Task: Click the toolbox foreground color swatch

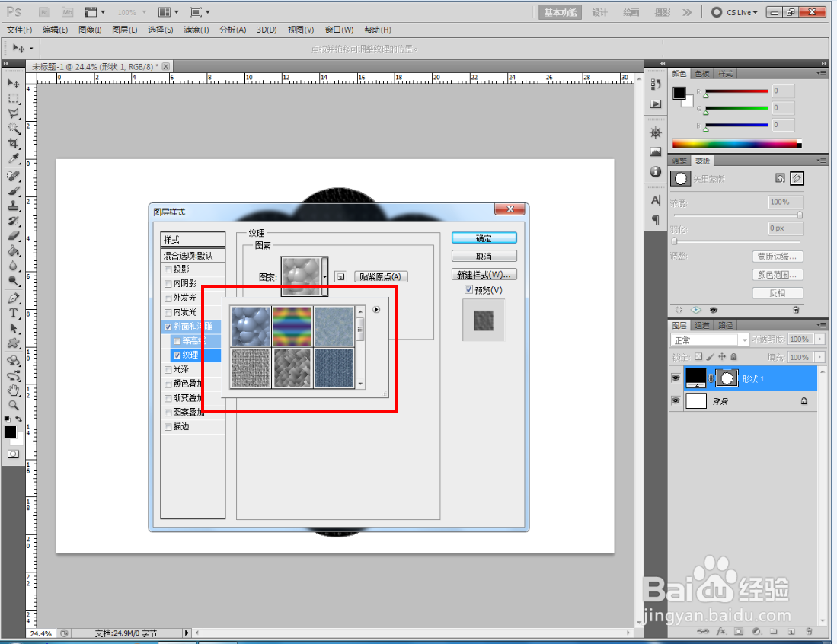Action: [10, 432]
